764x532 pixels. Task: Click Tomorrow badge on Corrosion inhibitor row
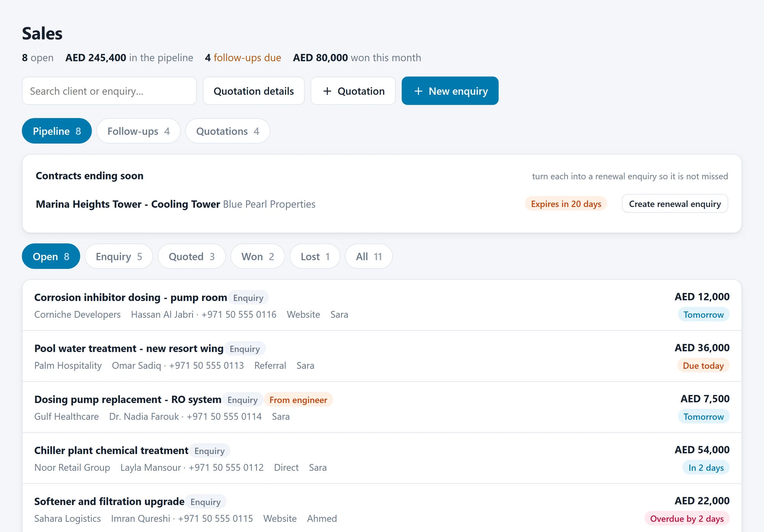coord(704,315)
